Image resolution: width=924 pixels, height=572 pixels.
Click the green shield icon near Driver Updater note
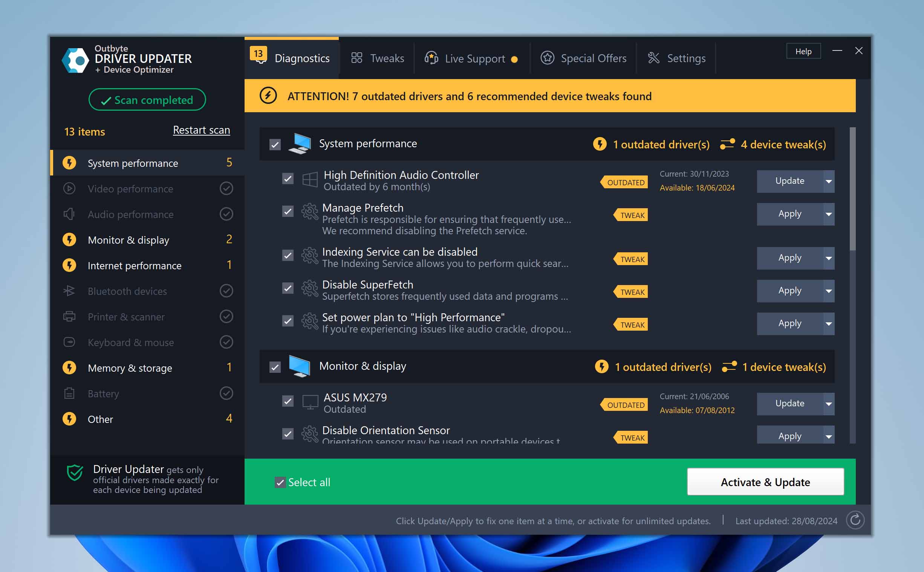point(75,472)
